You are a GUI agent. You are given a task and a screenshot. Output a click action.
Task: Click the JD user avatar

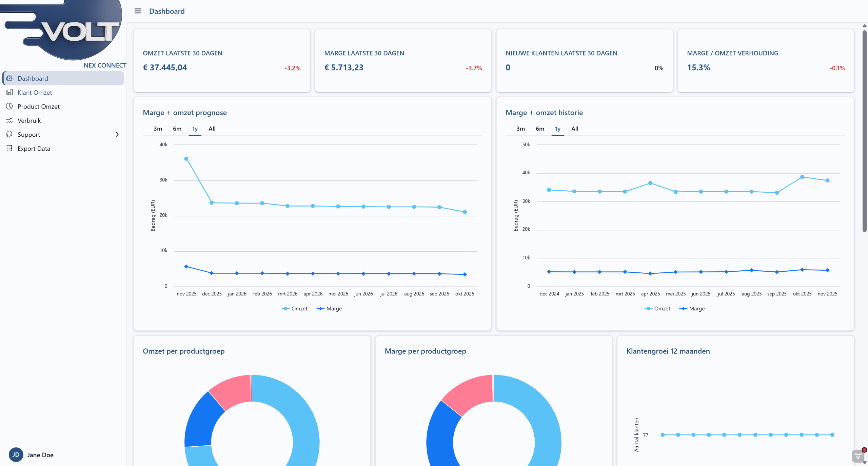pos(16,454)
